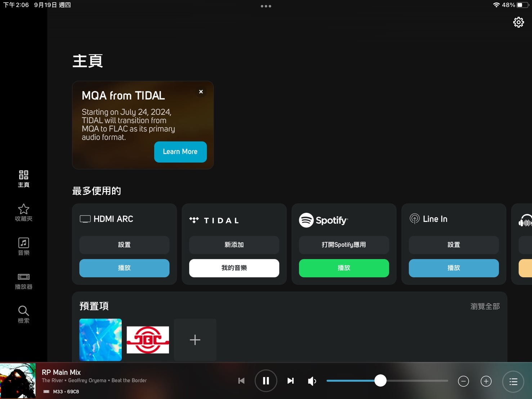Increase volume with plus button
532x399 pixels.
pos(486,381)
